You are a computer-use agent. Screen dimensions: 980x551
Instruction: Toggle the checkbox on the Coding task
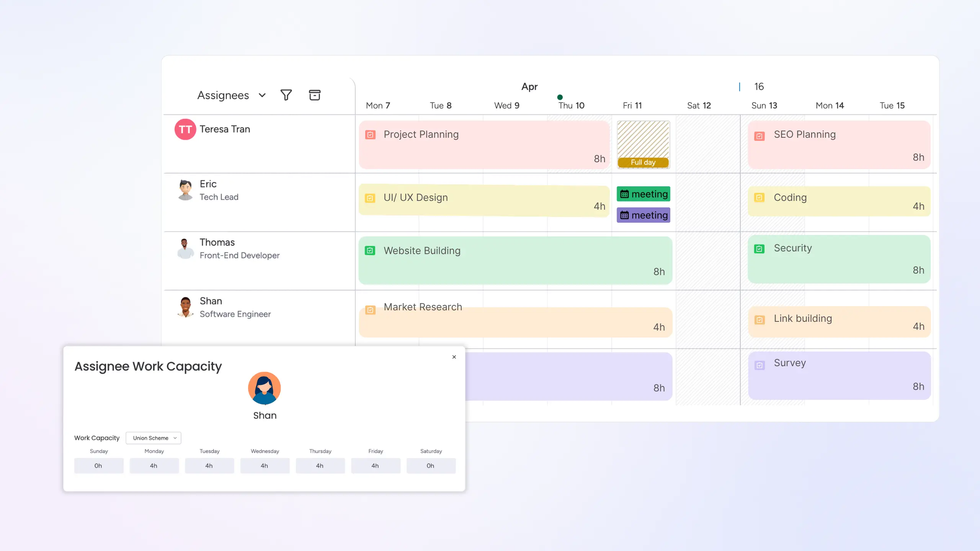tap(760, 198)
